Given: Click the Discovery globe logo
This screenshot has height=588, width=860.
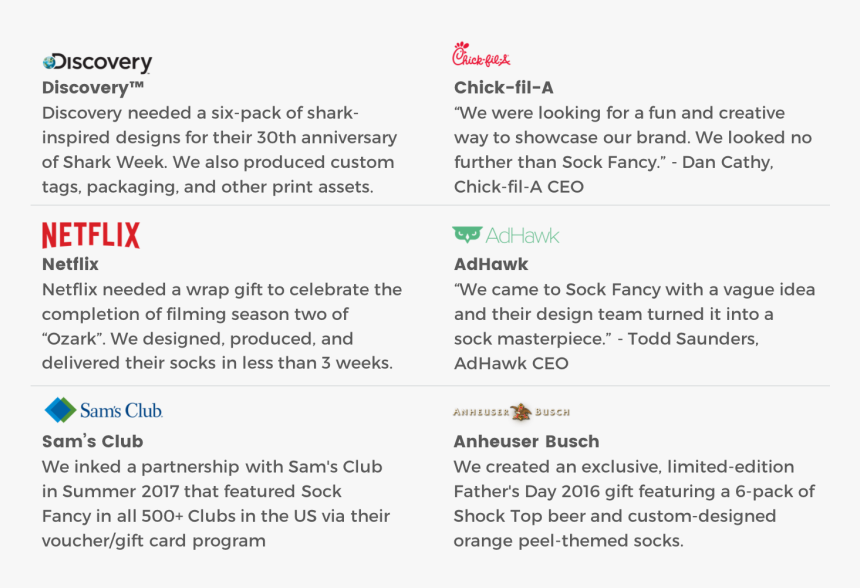Looking at the screenshot, I should [x=97, y=63].
